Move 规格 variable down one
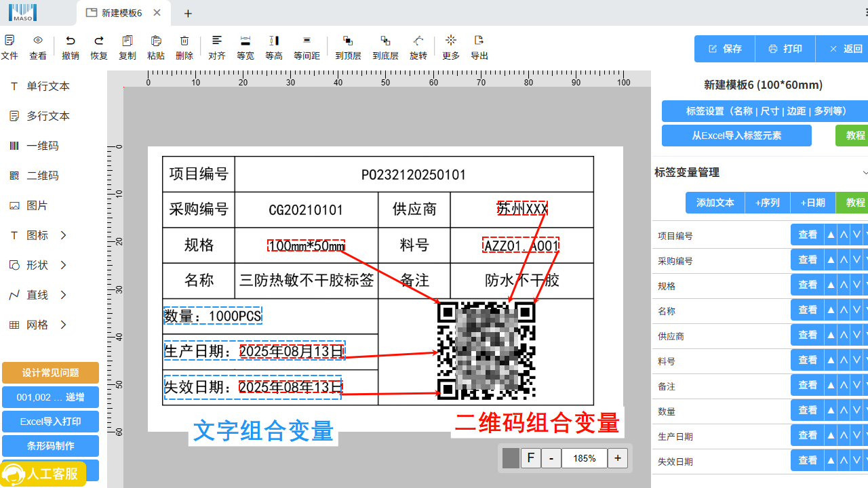The width and height of the screenshot is (868, 488). tap(856, 285)
